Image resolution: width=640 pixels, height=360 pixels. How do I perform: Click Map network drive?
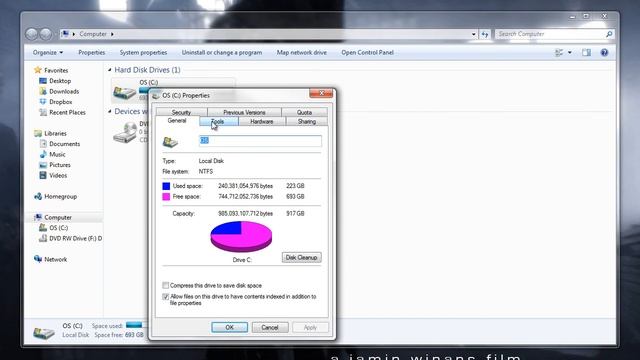(x=302, y=53)
